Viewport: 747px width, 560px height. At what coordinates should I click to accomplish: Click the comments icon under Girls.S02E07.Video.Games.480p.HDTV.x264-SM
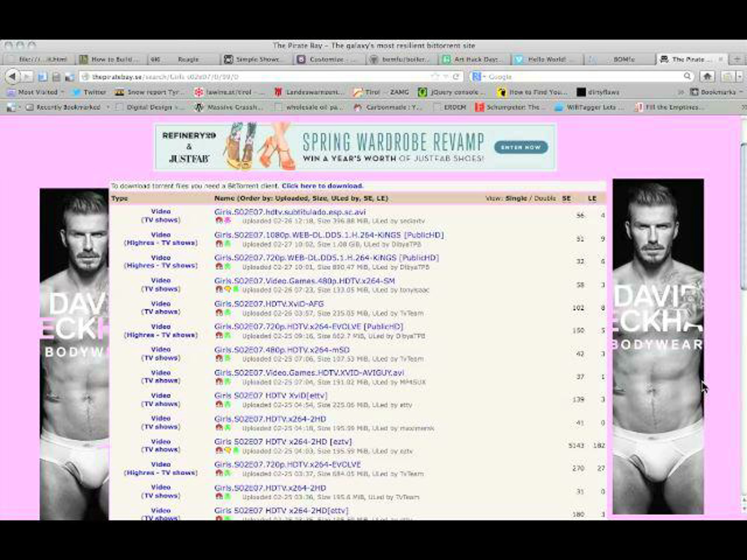pyautogui.click(x=228, y=290)
